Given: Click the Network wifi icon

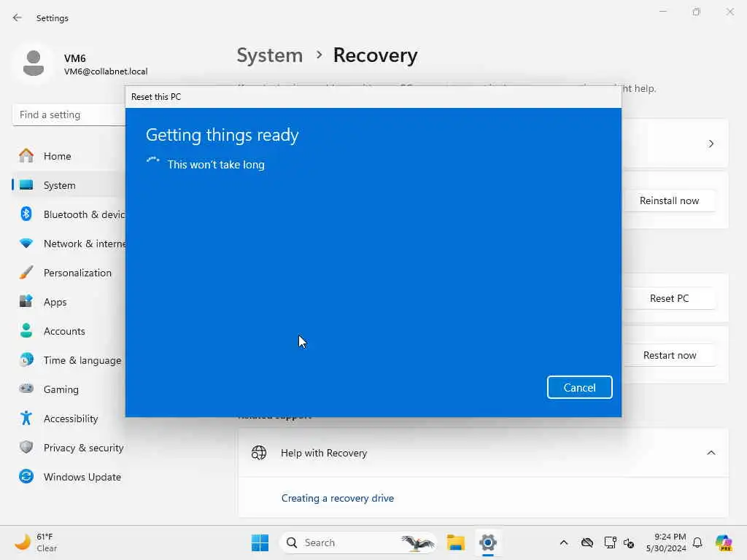Looking at the screenshot, I should pos(26,244).
